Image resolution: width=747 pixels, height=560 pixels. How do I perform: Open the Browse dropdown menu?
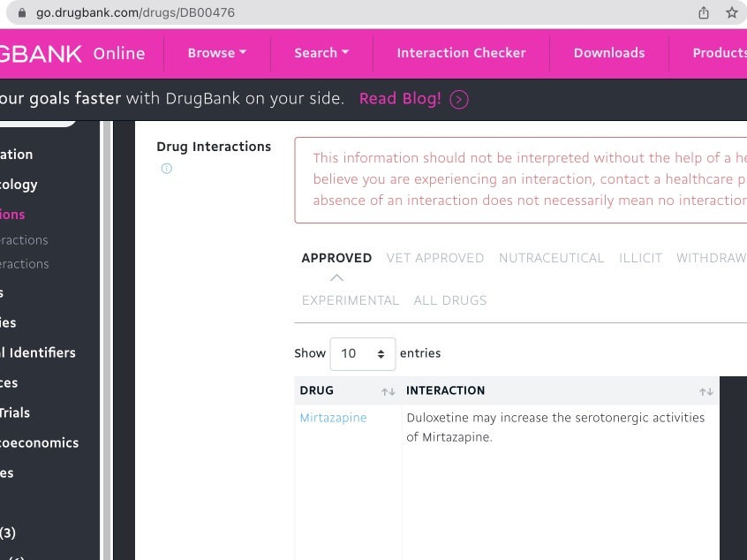coord(216,53)
